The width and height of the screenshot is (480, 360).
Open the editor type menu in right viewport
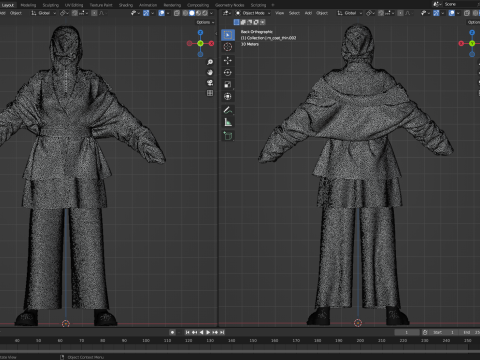coord(227,13)
